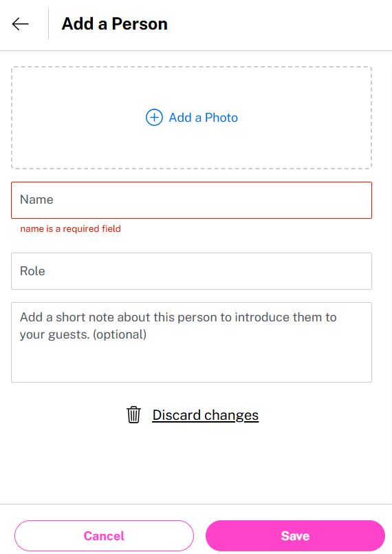Go back using the left arrow icon

[20, 24]
